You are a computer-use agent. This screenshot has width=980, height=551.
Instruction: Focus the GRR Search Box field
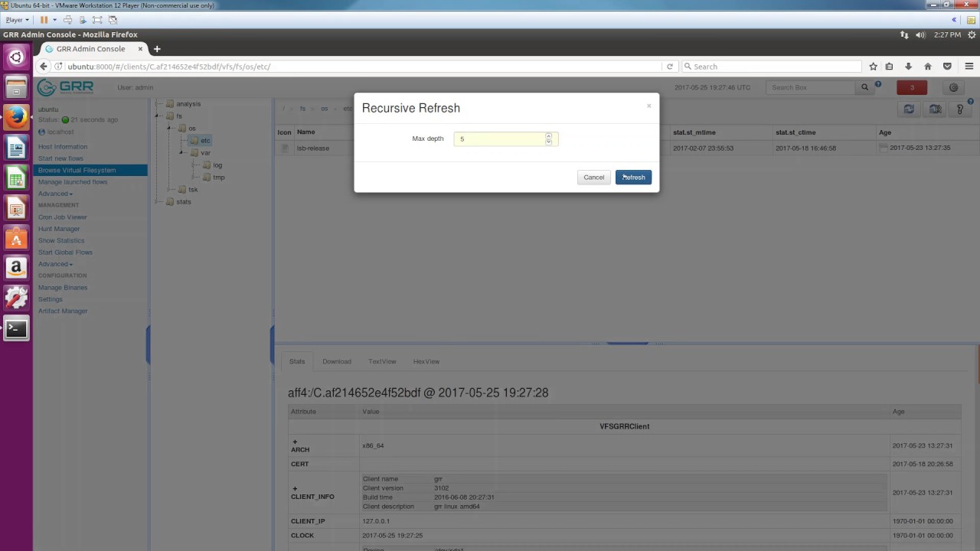811,87
